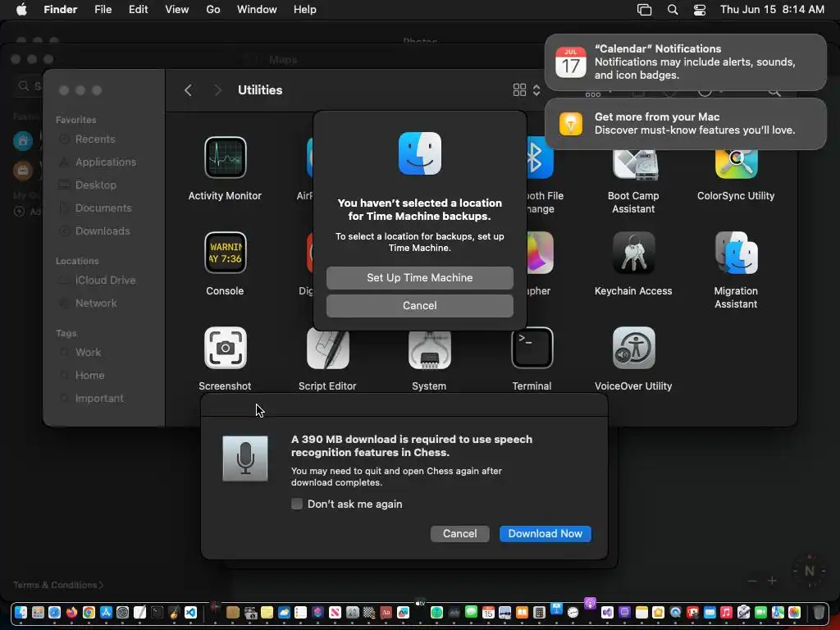
Task: Open Script Editor app icon
Action: click(327, 349)
